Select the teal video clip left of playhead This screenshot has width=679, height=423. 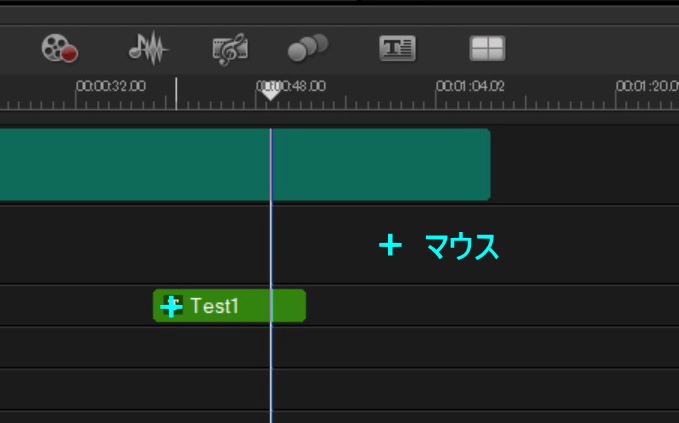coord(130,164)
